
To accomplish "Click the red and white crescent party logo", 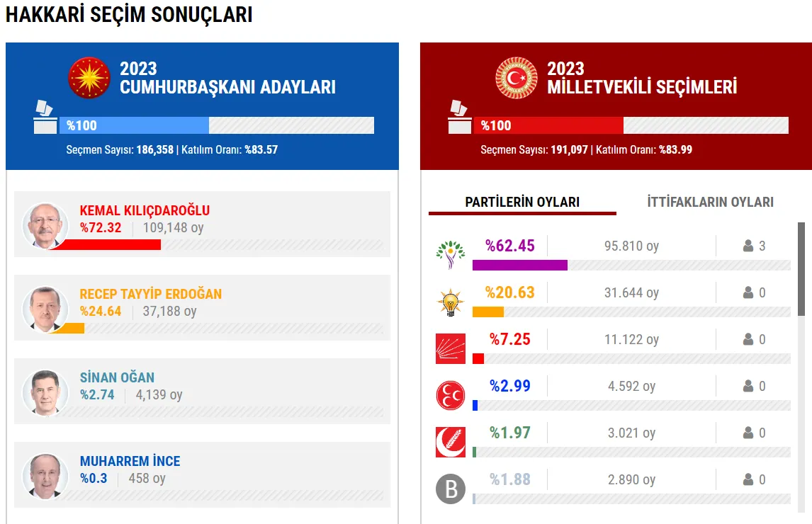I will click(450, 442).
